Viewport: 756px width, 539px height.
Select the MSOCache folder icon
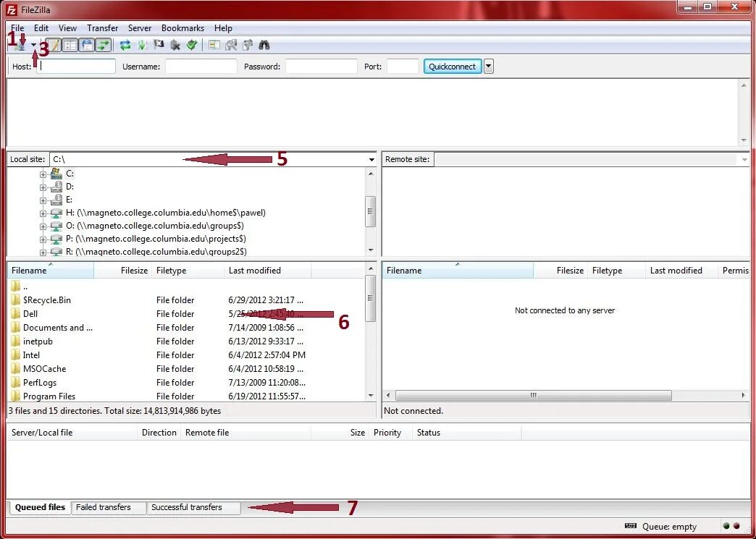click(x=15, y=368)
